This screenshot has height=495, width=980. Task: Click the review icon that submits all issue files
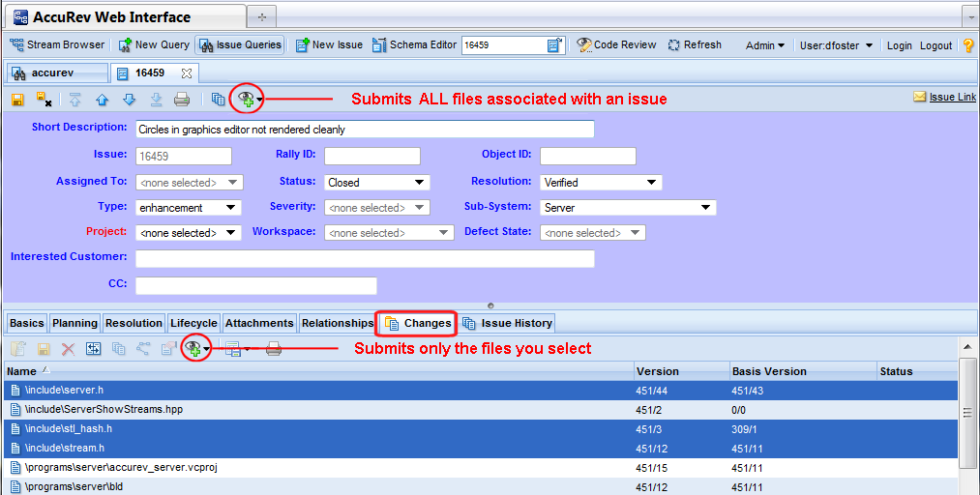248,100
